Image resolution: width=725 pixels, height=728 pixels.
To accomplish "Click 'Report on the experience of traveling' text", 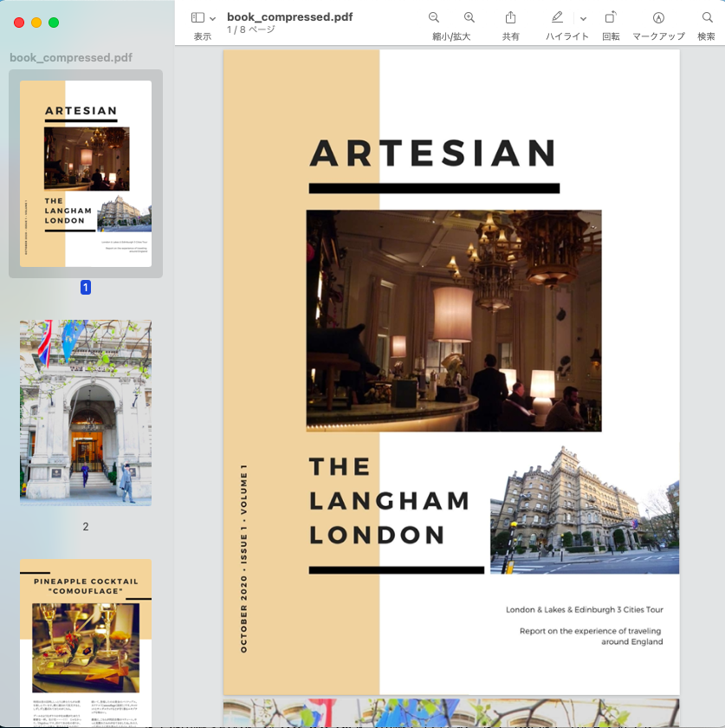I will (590, 631).
